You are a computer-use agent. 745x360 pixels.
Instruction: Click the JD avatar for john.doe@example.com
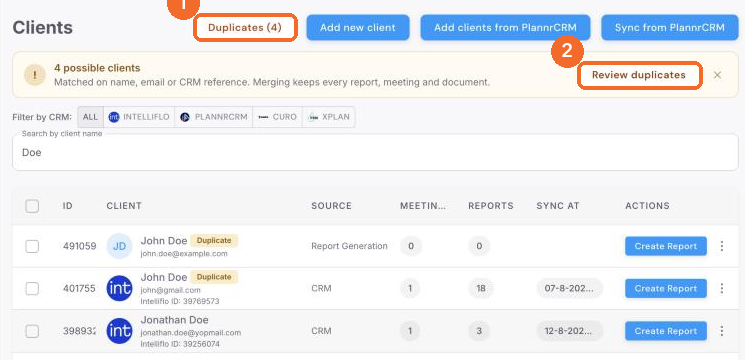119,246
